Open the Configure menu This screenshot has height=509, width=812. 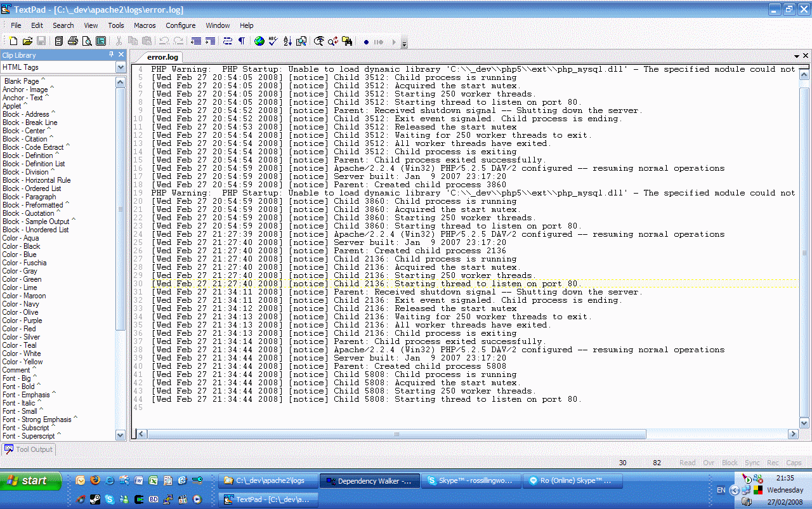point(181,25)
